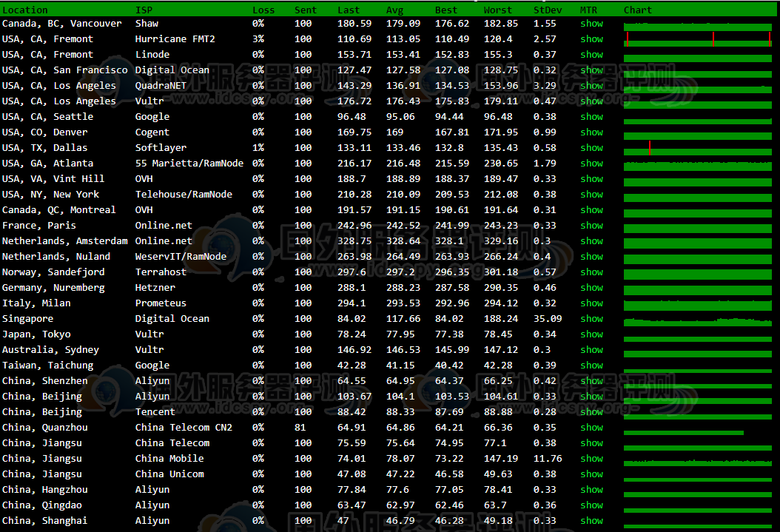Select the avg value 41.15 for Taichung
Image resolution: width=780 pixels, height=532 pixels.
(400, 365)
